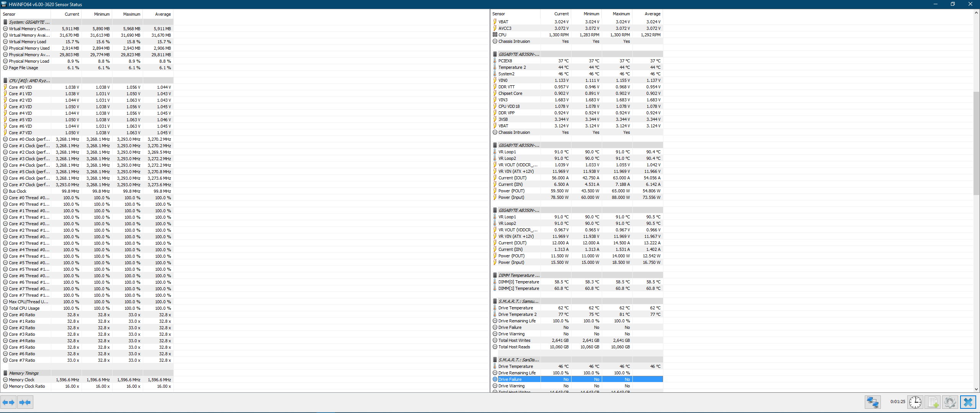The image size is (980, 413).
Task: Select the System: GIGABYTE group header
Action: (29, 22)
